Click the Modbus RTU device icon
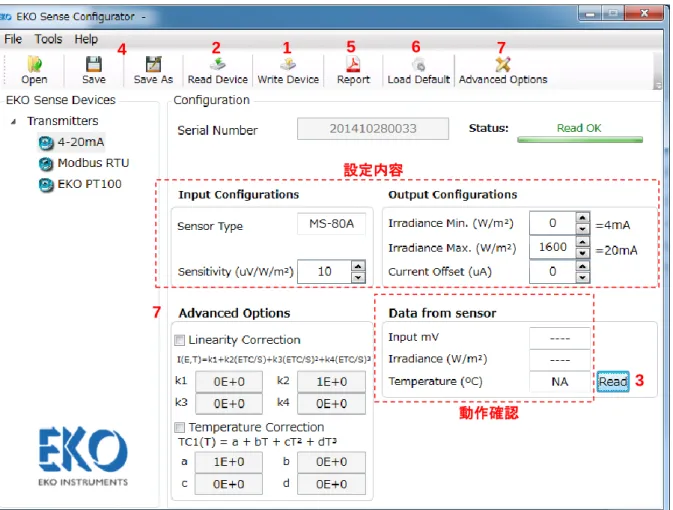 pos(46,163)
